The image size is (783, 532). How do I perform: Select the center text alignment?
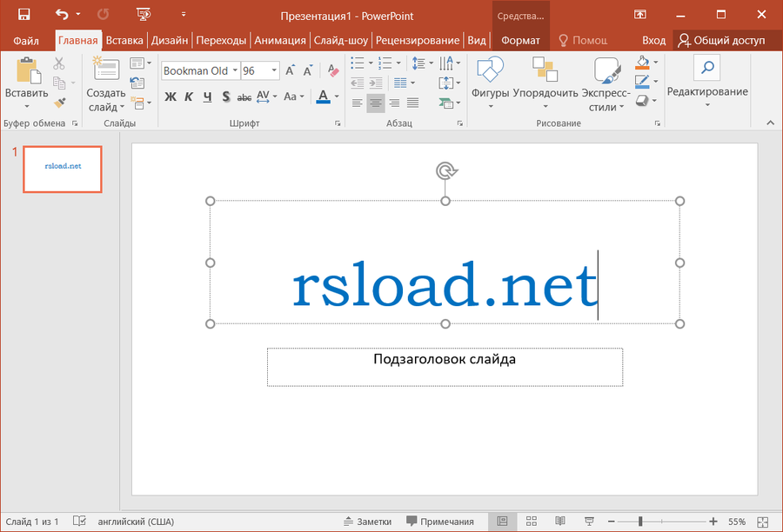[x=375, y=103]
